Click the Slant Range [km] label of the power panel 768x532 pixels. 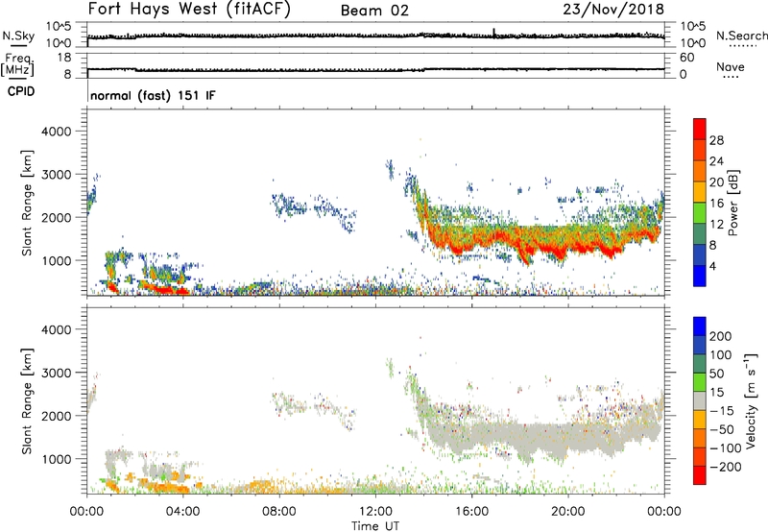click(x=27, y=203)
